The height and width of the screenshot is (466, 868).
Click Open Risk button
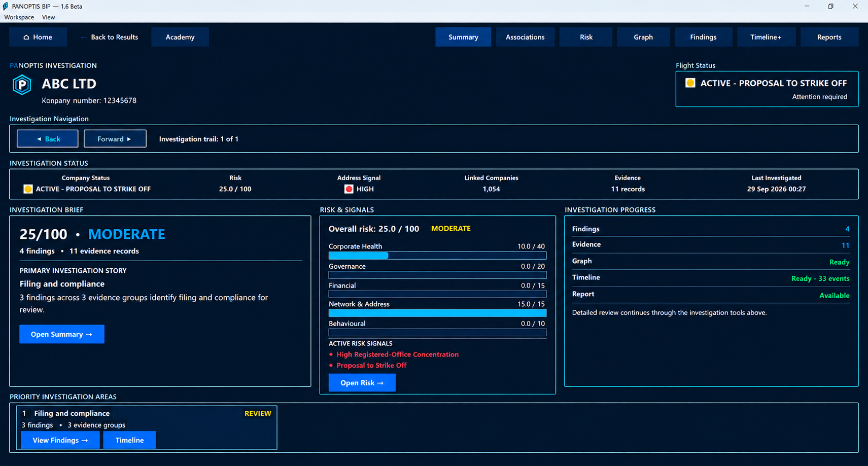(362, 383)
